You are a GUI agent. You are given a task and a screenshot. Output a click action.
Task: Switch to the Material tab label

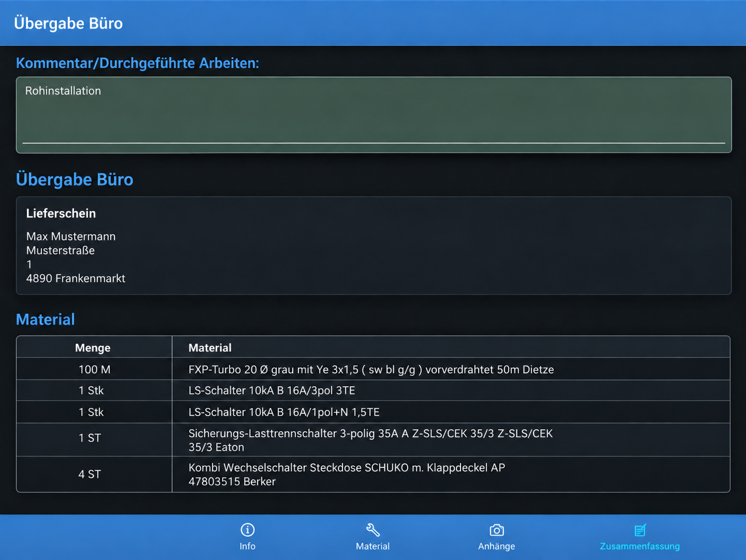click(373, 546)
